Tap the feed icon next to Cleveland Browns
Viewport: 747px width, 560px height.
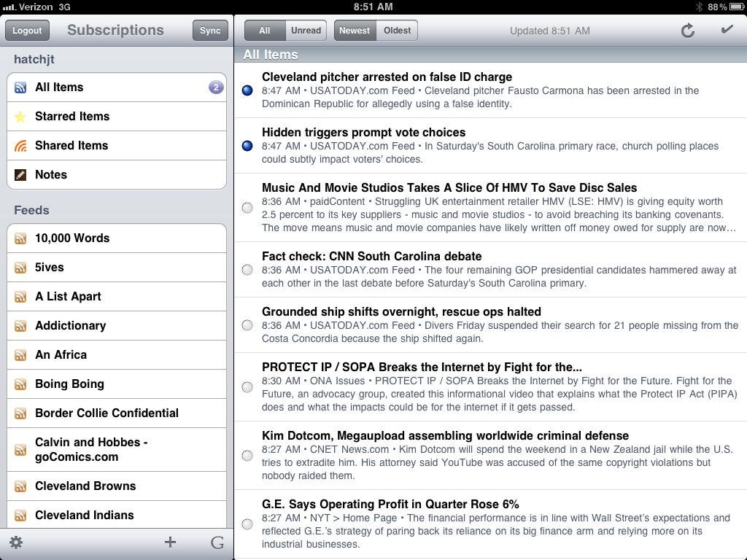click(20, 486)
